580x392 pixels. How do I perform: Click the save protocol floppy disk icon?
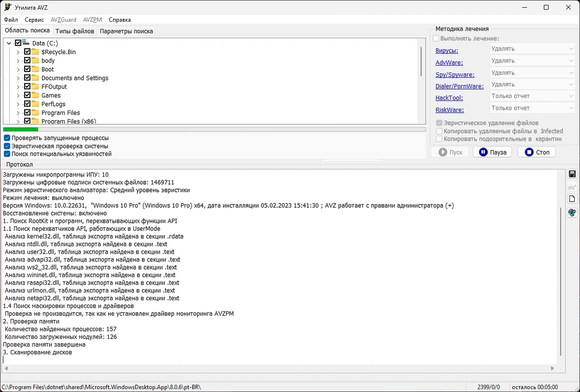coord(572,174)
